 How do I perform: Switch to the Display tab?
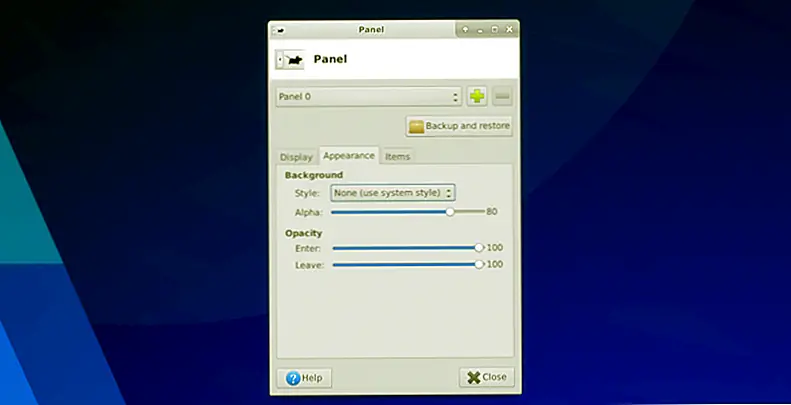pos(296,157)
